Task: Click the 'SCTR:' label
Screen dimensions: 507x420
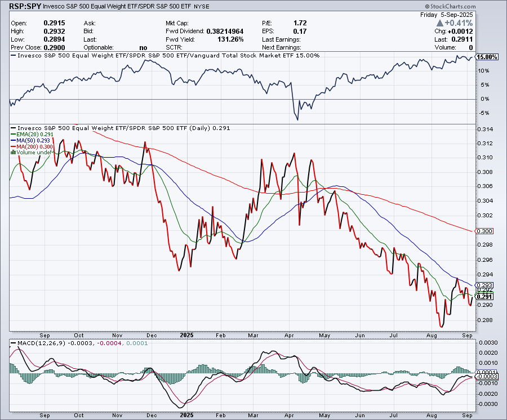Action: tap(174, 47)
